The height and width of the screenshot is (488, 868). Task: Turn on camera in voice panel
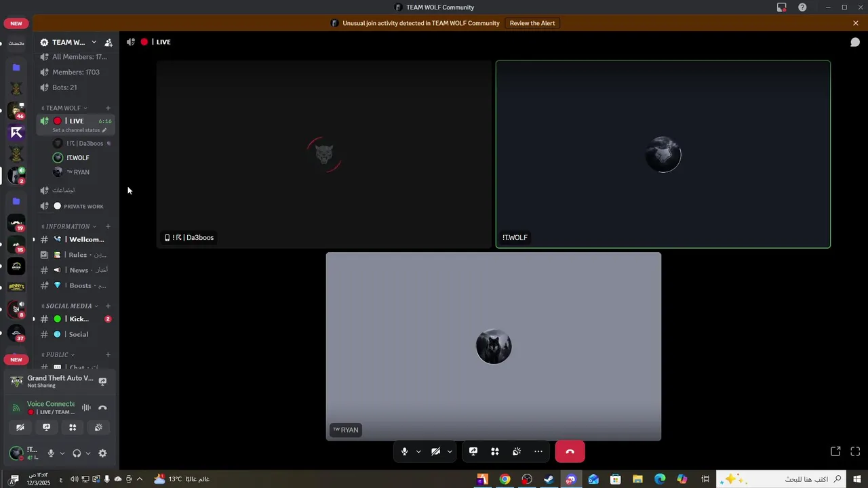pos(20,428)
